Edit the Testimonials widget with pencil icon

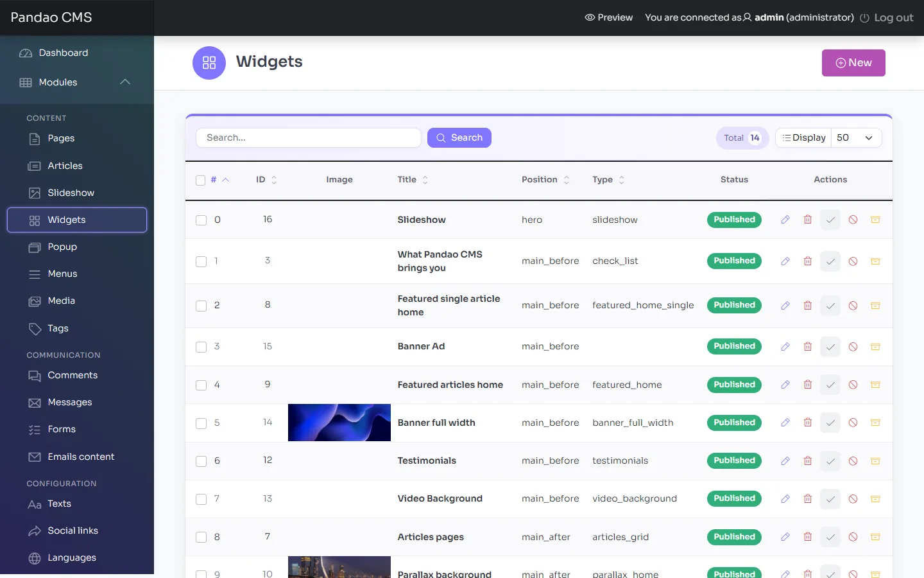[x=785, y=461]
